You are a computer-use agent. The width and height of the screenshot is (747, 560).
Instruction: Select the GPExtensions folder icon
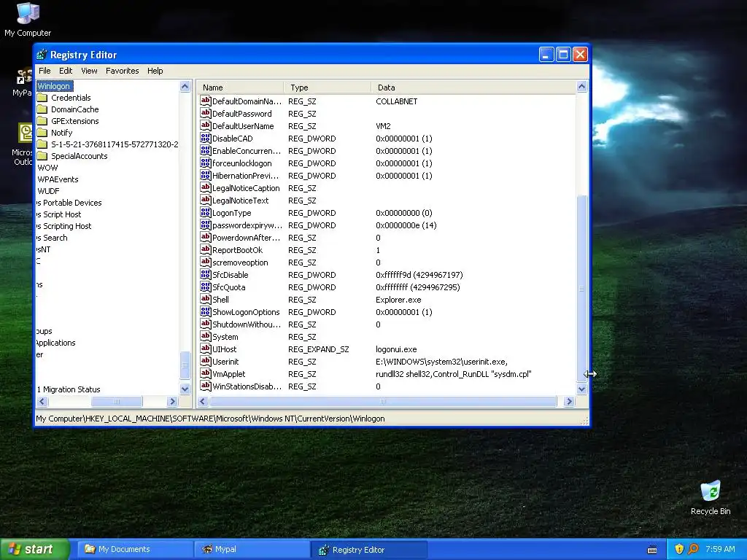(x=42, y=121)
